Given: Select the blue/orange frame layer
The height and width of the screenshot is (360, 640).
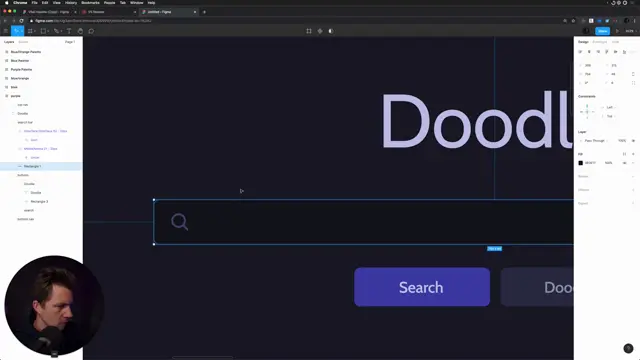Looking at the screenshot, I should [x=20, y=78].
